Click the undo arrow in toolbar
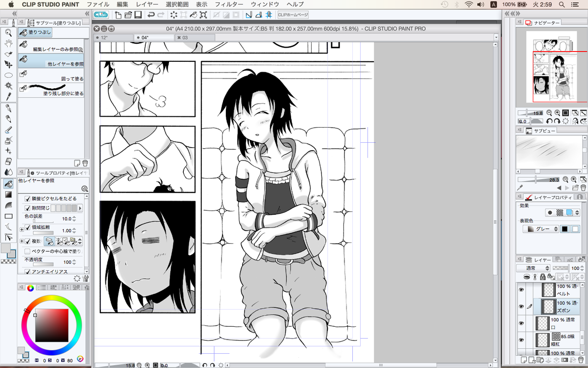 click(151, 15)
